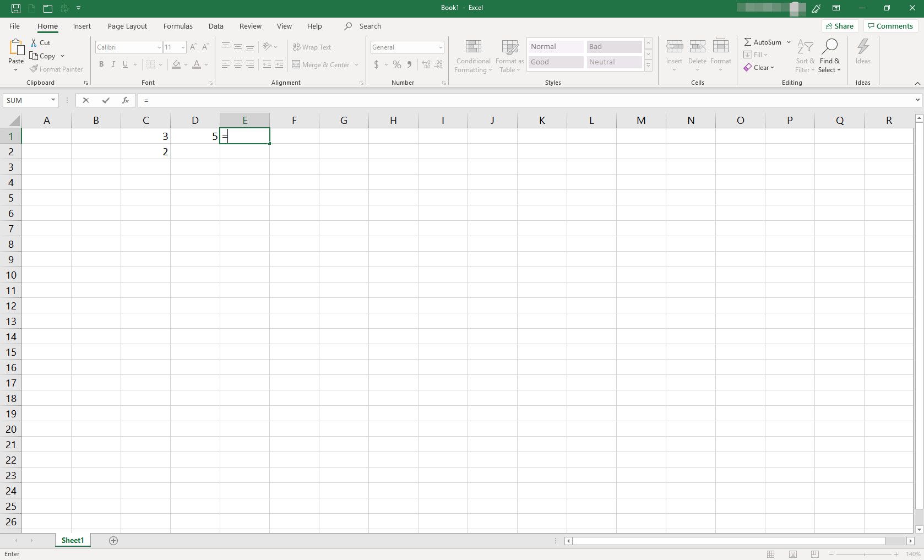Click the Percent Style icon
This screenshot has width=924, height=560.
tap(397, 64)
